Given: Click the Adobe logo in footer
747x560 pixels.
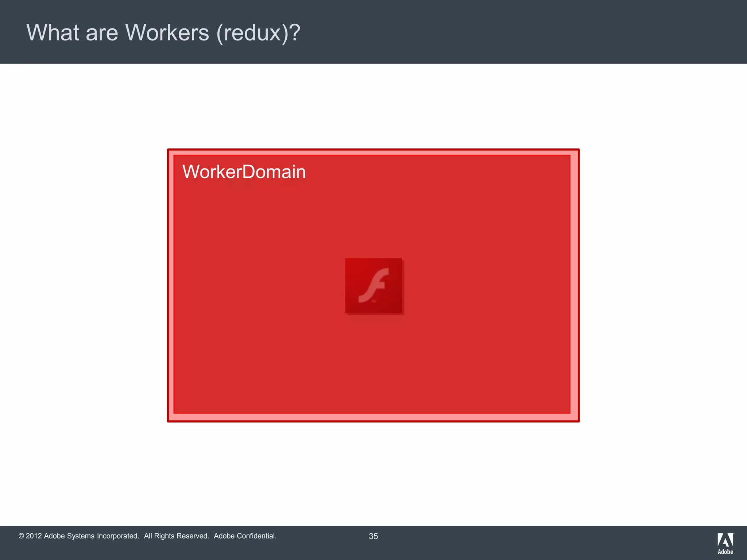Looking at the screenshot, I should pyautogui.click(x=725, y=544).
